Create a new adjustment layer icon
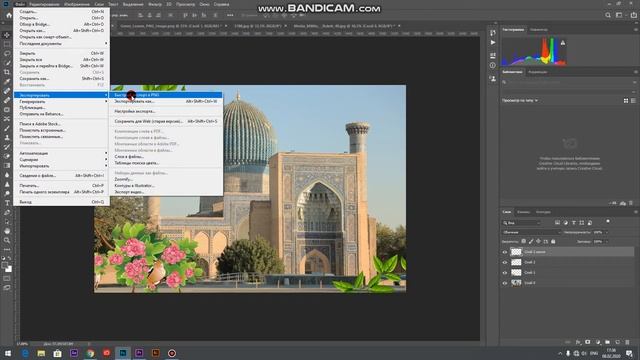 tap(598, 342)
